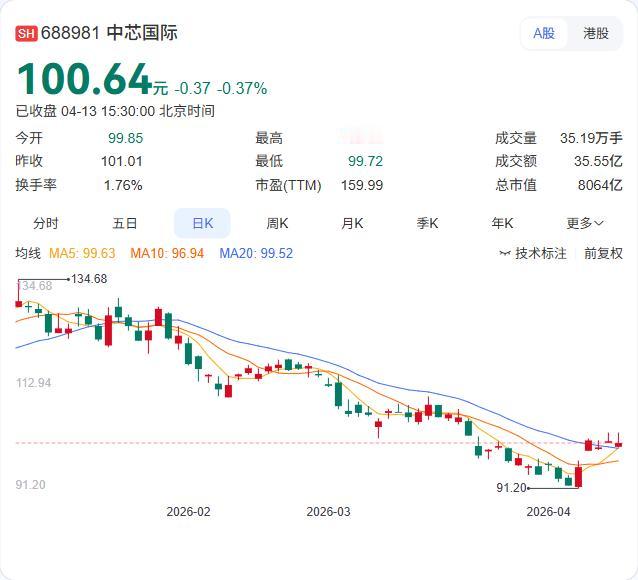Click the 均线 label
Image resolution: width=638 pixels, height=580 pixels.
pyautogui.click(x=28, y=253)
